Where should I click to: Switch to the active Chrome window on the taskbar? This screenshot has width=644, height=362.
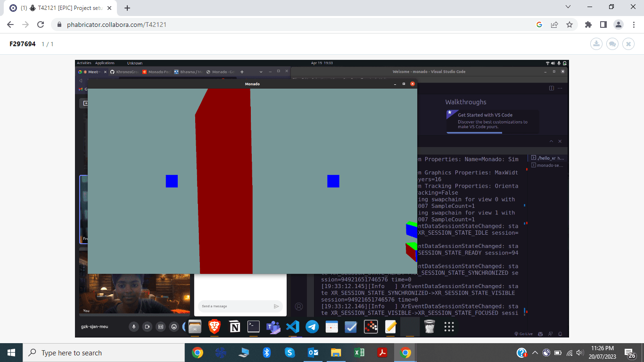(x=405, y=353)
